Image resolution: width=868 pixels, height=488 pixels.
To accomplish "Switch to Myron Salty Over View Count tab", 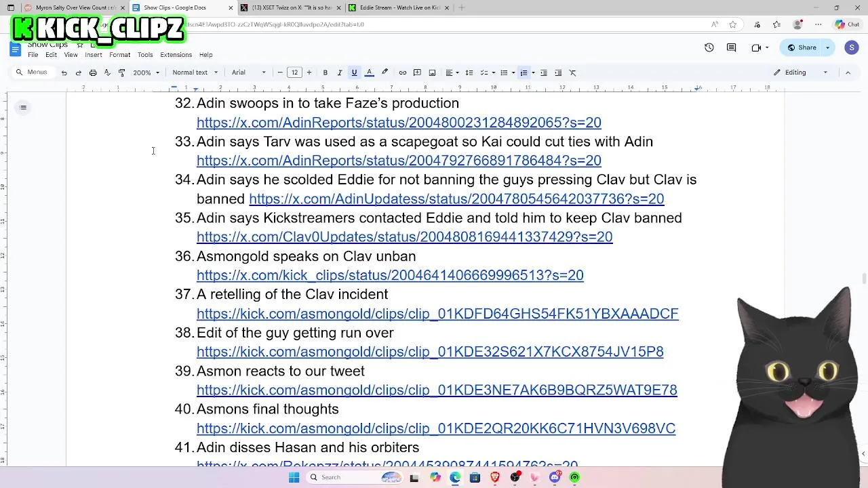I will coord(75,7).
